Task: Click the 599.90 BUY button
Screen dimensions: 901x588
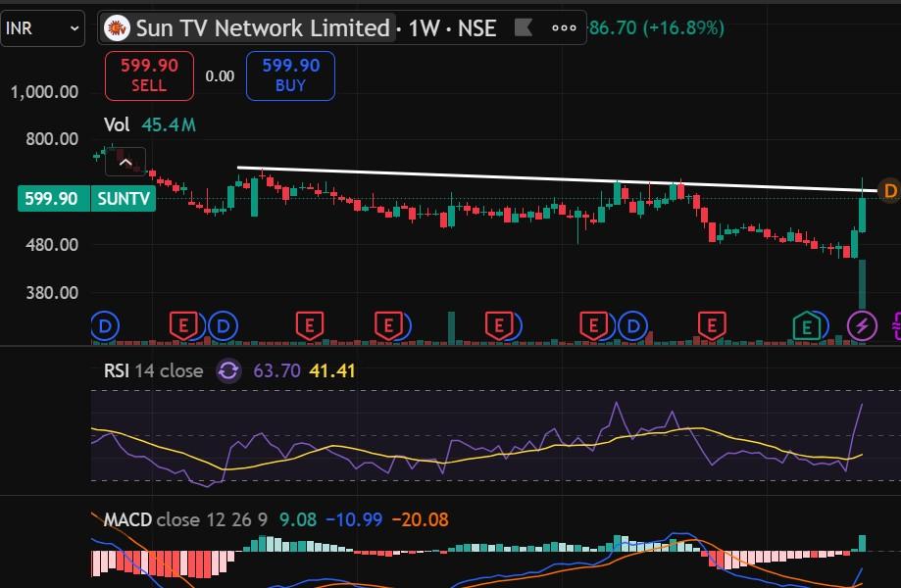Action: (x=290, y=75)
